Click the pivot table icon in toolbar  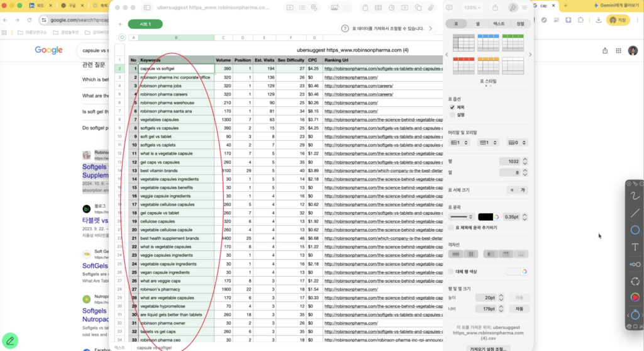tap(314, 8)
